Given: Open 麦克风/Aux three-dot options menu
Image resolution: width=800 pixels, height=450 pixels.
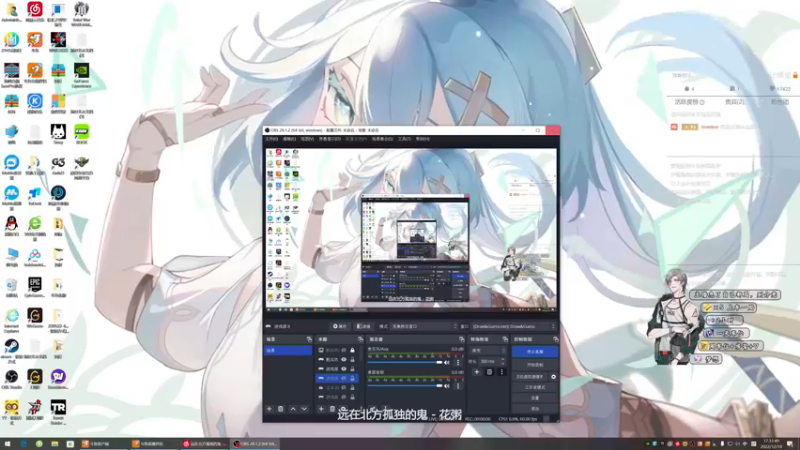Looking at the screenshot, I should [458, 362].
